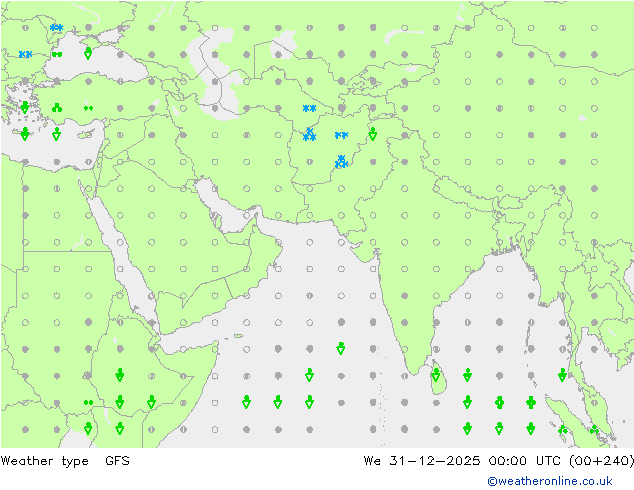Select the 'Weather type' caption text
Viewport: 634px width, 490px height.
44,461
